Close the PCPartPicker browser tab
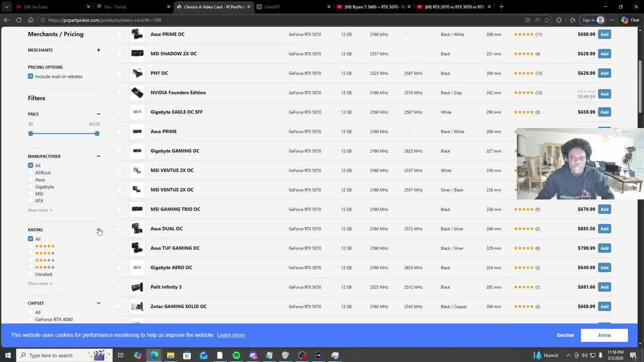 (x=249, y=7)
